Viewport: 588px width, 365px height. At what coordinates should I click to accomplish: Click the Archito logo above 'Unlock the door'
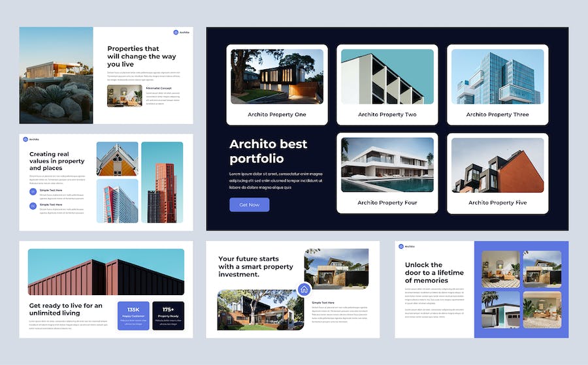pyautogui.click(x=401, y=247)
